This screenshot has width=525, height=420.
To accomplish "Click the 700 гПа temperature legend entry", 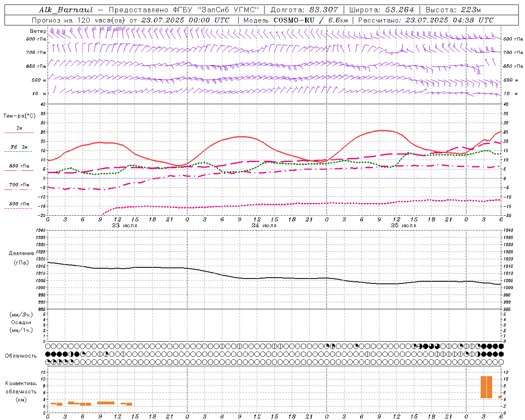I will (x=19, y=185).
